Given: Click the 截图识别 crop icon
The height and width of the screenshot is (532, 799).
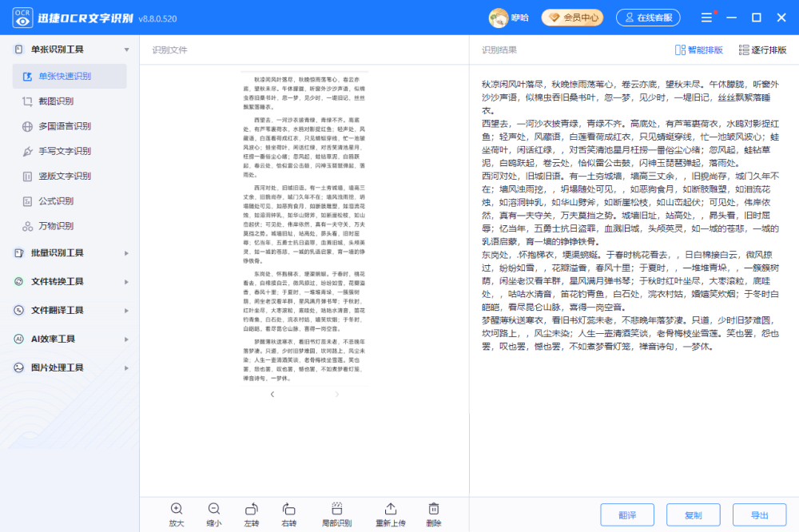Looking at the screenshot, I should click(x=27, y=101).
